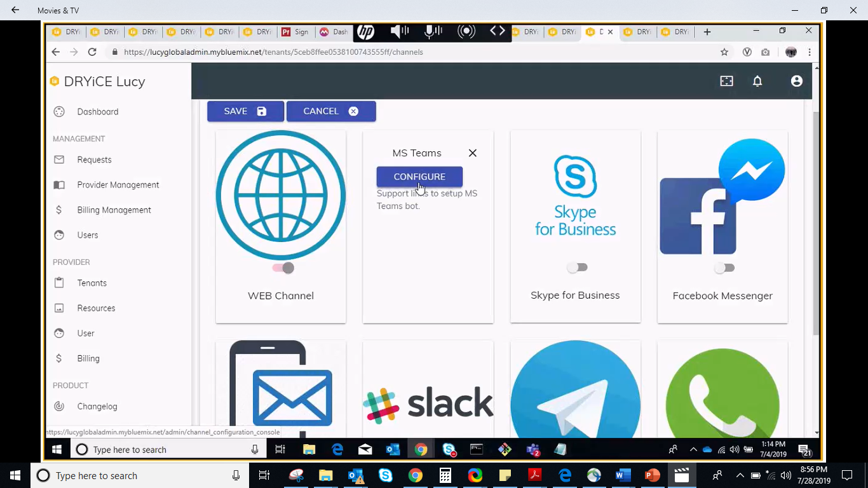Close the active browser tab
868x488 pixels.
click(611, 32)
